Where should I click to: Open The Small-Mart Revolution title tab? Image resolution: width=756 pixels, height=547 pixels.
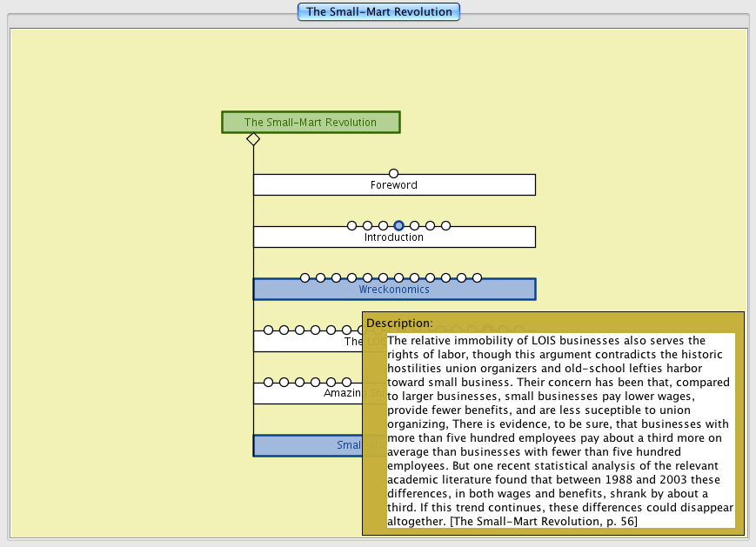point(378,12)
